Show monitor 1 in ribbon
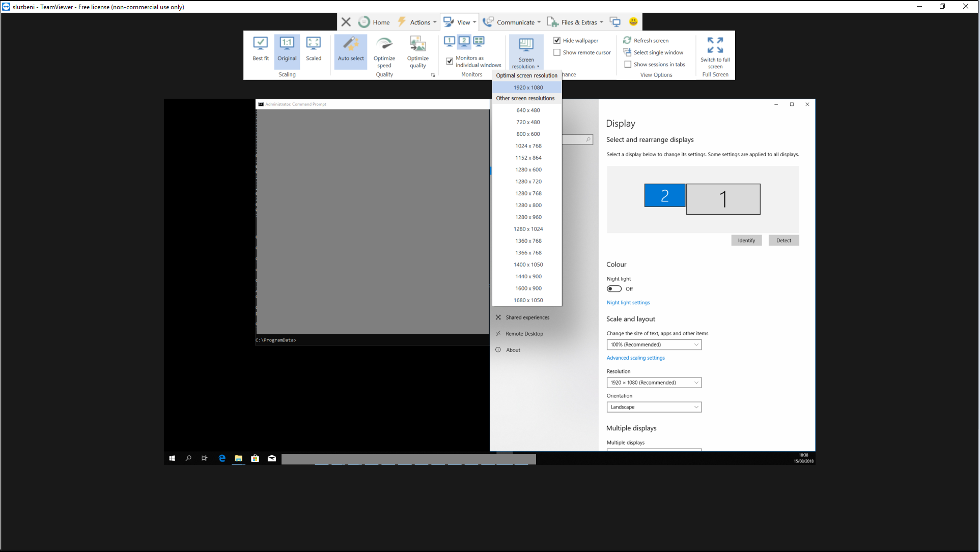 pos(450,41)
